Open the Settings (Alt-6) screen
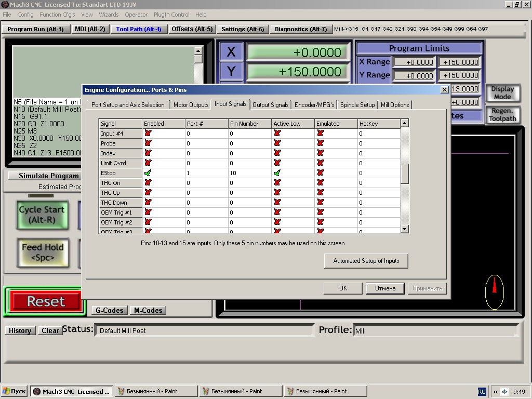The width and height of the screenshot is (532, 399). 243,29
